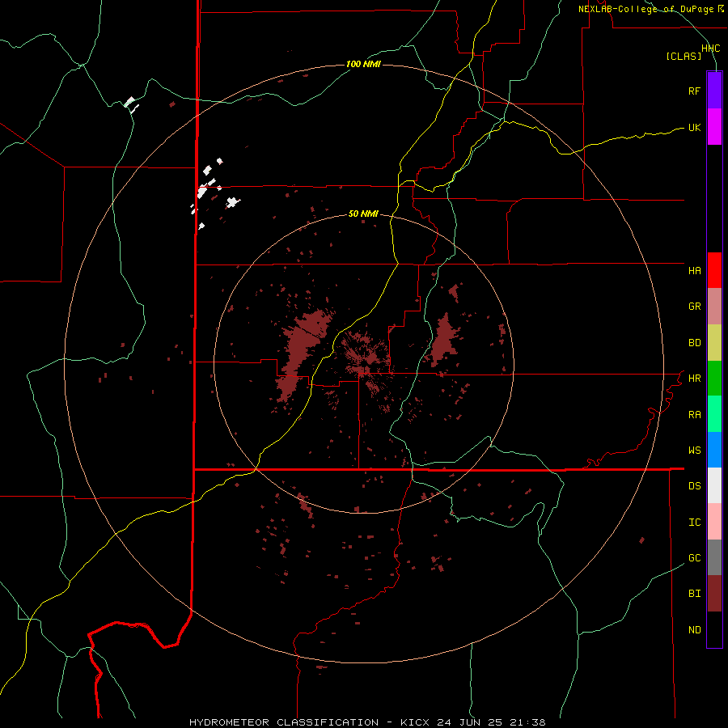
Task: Click the [CLAS] legend header
Action: 684,56
